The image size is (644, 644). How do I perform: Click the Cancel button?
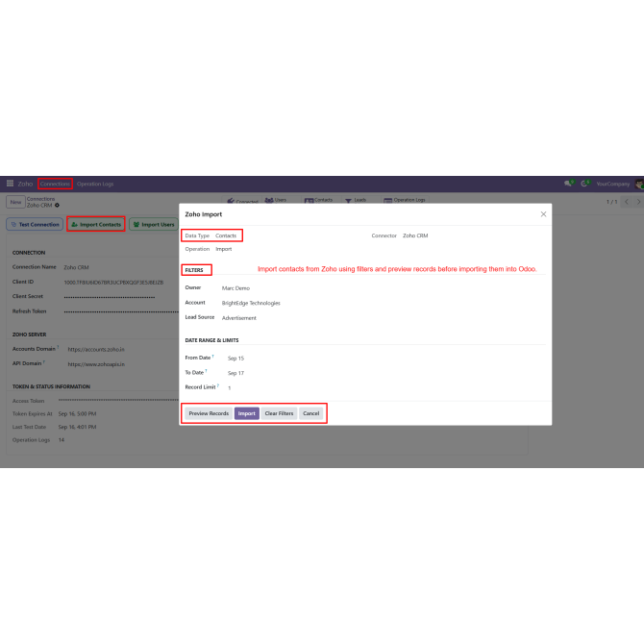[310, 413]
